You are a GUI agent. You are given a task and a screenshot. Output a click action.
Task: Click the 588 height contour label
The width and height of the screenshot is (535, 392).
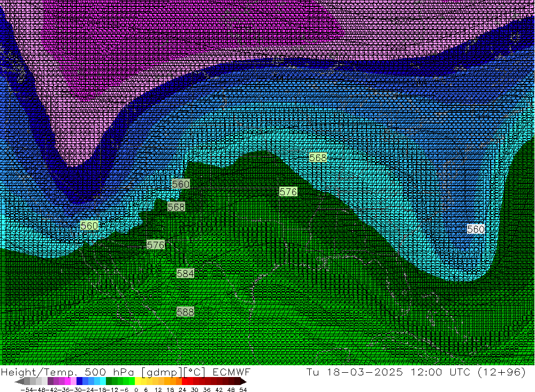(185, 312)
